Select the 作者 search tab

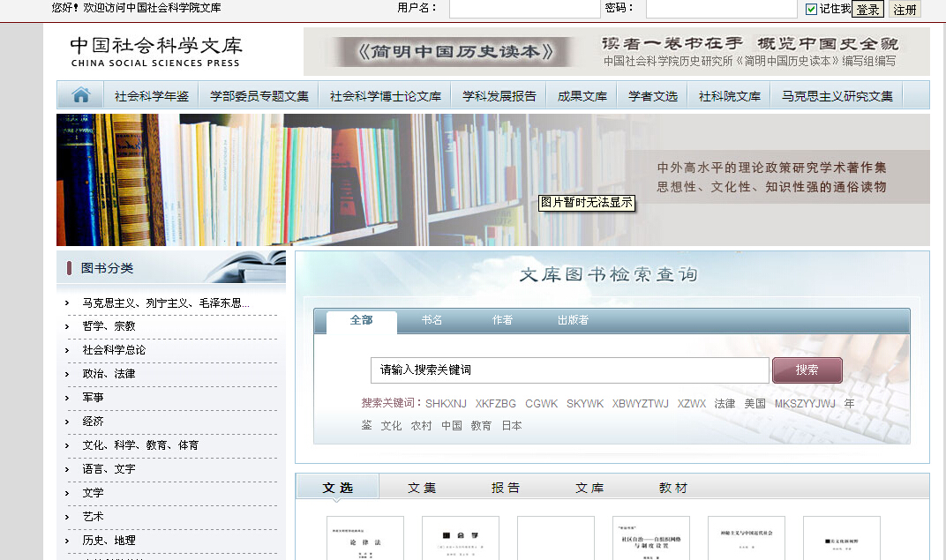coord(502,320)
